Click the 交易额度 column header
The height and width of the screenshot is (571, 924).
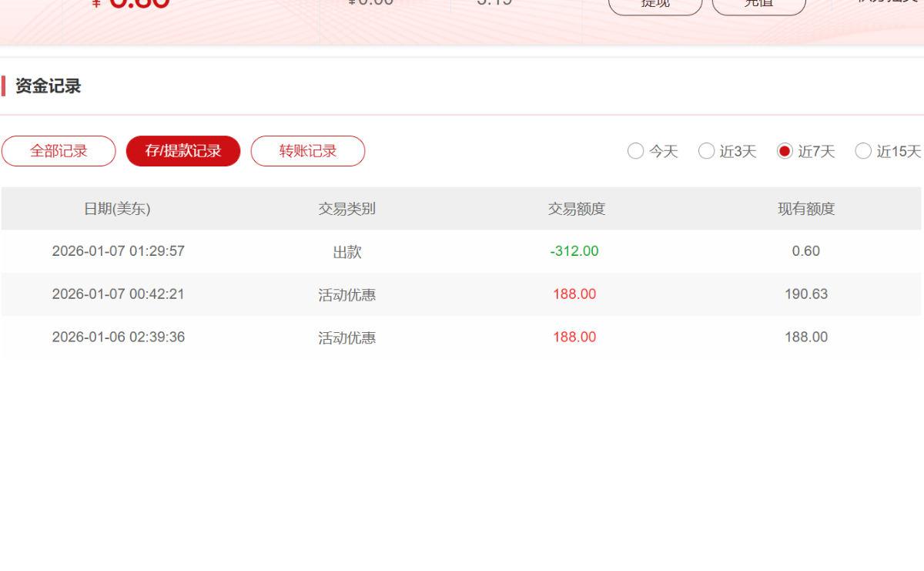(576, 209)
